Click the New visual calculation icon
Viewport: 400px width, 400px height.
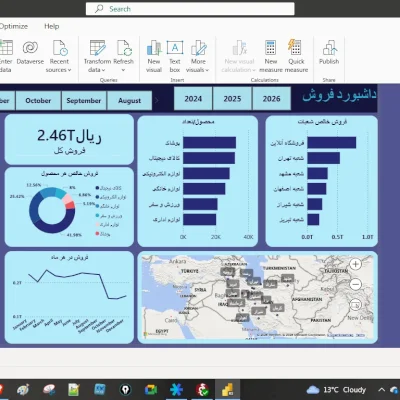point(240,48)
